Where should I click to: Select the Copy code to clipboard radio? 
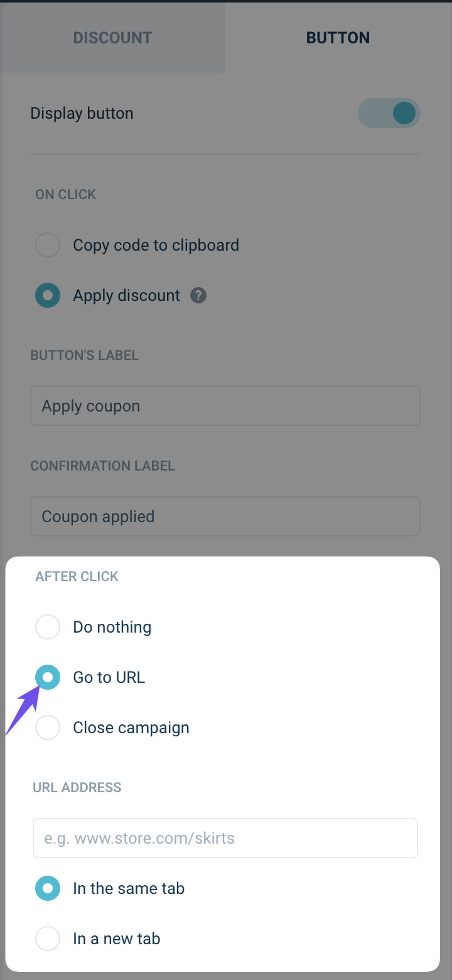click(48, 245)
